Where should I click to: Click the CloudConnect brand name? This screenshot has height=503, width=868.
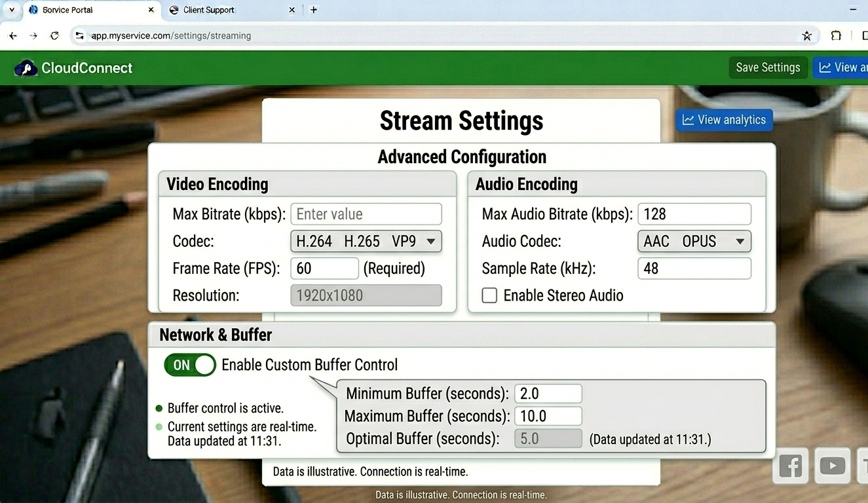[86, 68]
